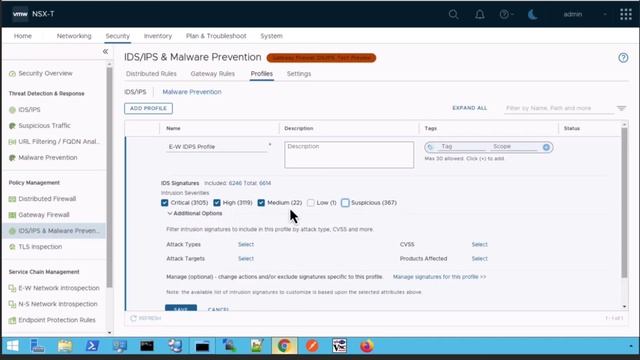Image resolution: width=640 pixels, height=360 pixels.
Task: Click the sidebar vertical scrollbar
Action: (x=109, y=177)
